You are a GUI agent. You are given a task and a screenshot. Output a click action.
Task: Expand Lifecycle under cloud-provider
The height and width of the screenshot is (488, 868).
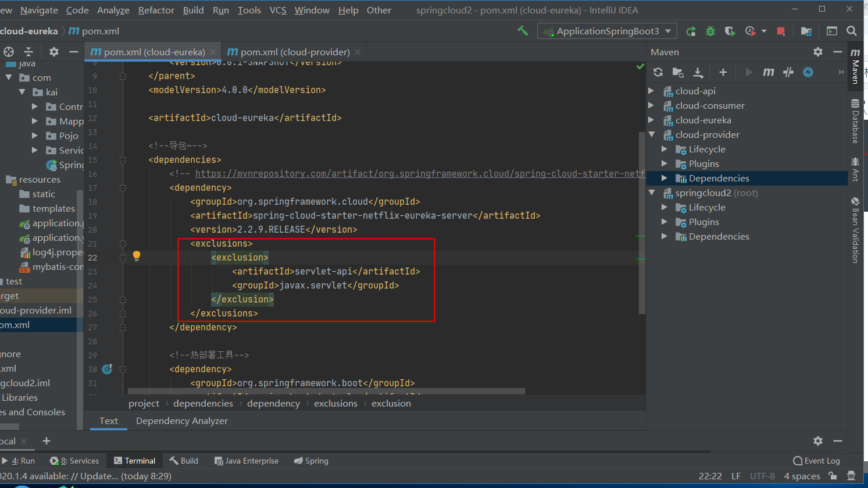(x=665, y=149)
